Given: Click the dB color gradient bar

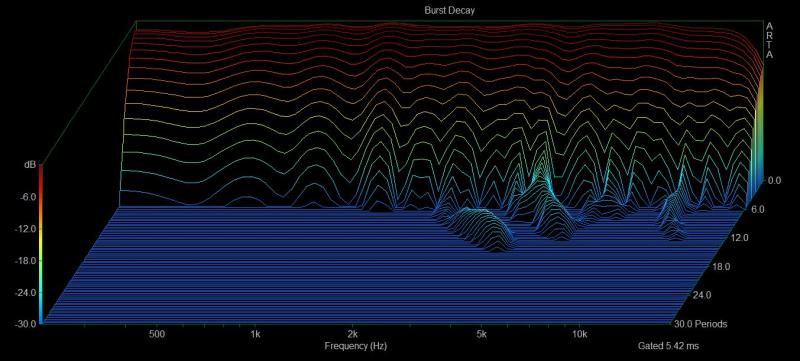Looking at the screenshot, I should pos(40,244).
